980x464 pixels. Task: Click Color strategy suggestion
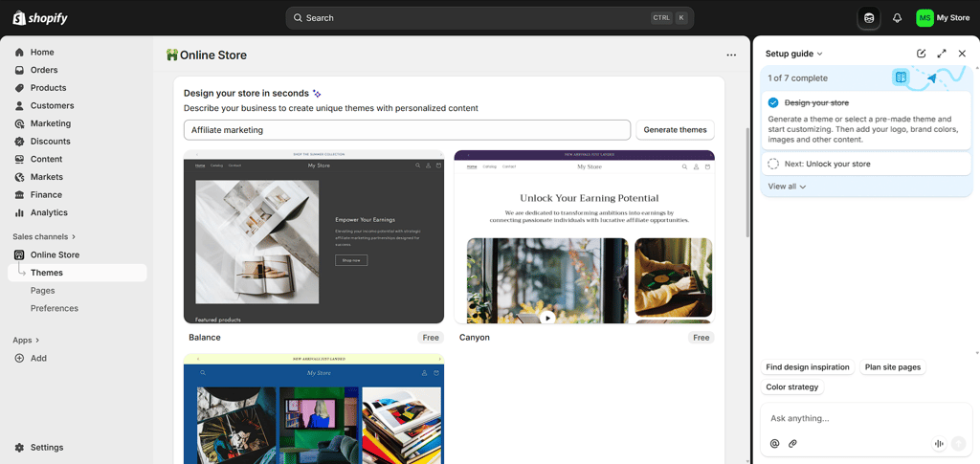(791, 387)
